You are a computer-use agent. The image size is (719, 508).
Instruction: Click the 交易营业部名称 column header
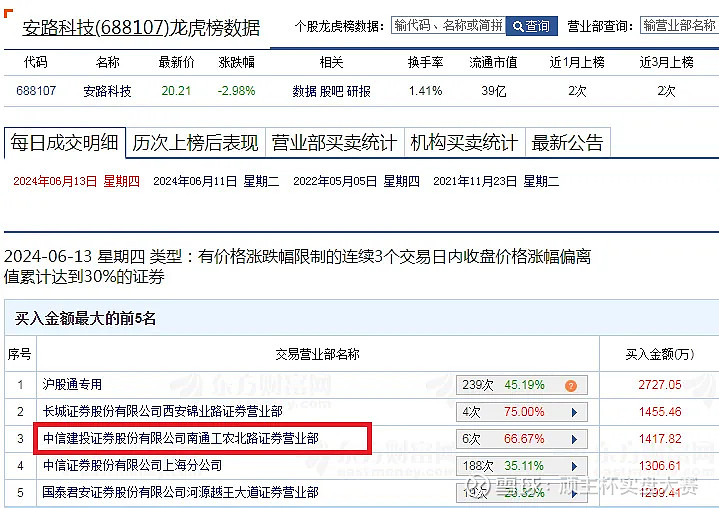(x=317, y=354)
